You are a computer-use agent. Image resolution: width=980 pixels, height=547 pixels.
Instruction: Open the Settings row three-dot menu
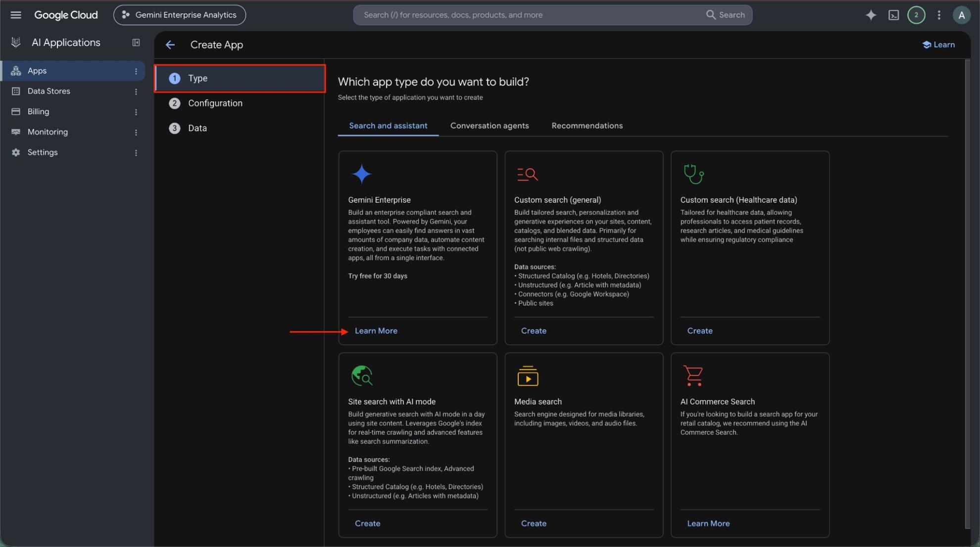pos(136,153)
